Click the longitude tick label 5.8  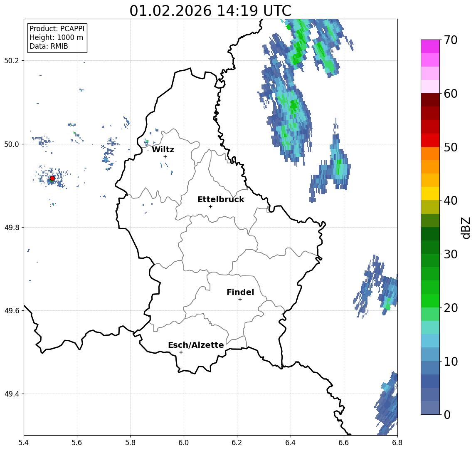point(131,443)
